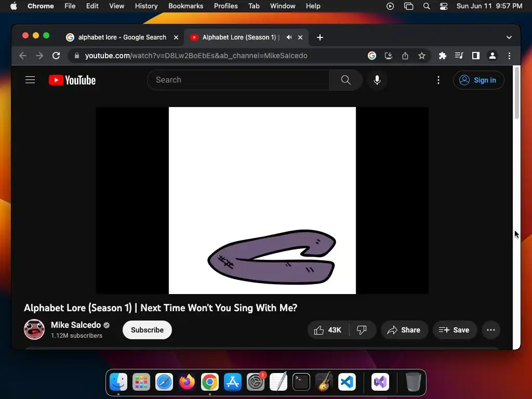Start voice search with the microphone icon

click(x=377, y=80)
